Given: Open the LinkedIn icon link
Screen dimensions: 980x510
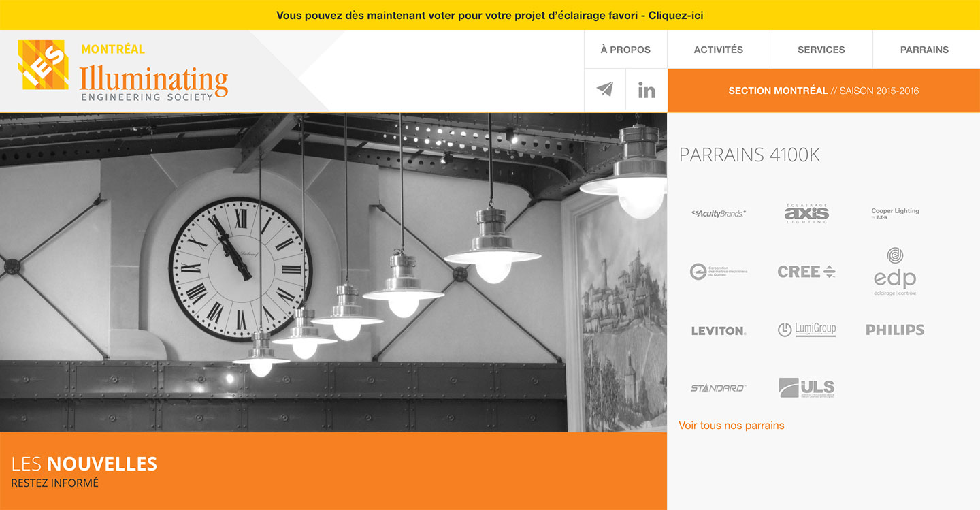Looking at the screenshot, I should pos(647,90).
